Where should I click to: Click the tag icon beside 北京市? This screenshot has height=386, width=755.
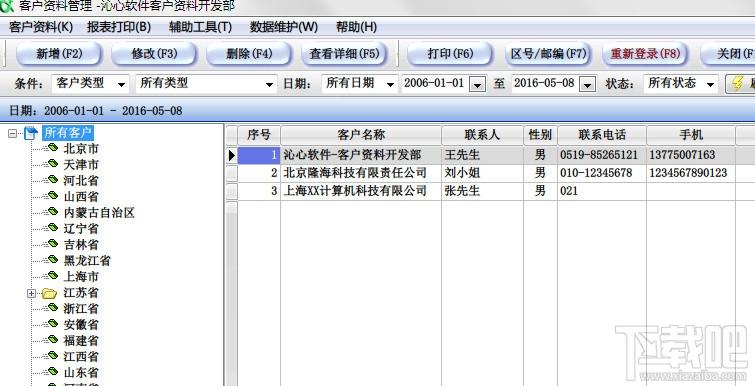coord(52,148)
